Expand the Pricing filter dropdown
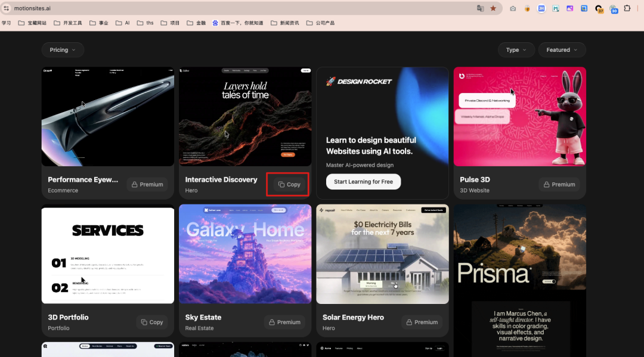Viewport: 644px width, 357px height. coord(63,49)
